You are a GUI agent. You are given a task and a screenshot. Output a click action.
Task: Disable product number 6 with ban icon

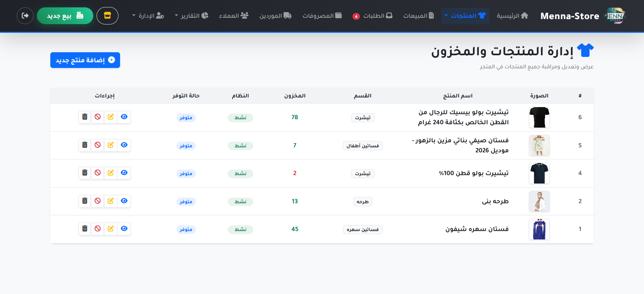coord(98,117)
